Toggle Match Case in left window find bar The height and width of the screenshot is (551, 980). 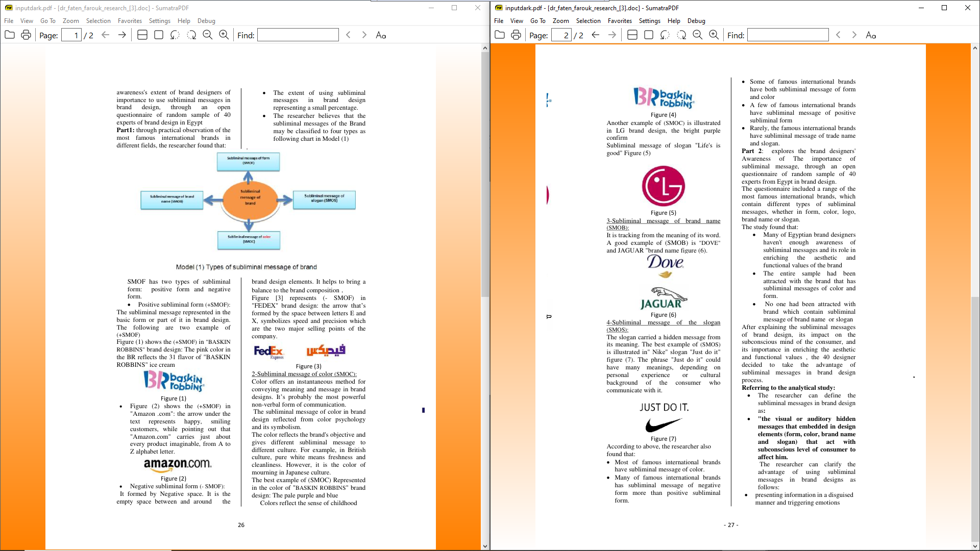coord(381,35)
